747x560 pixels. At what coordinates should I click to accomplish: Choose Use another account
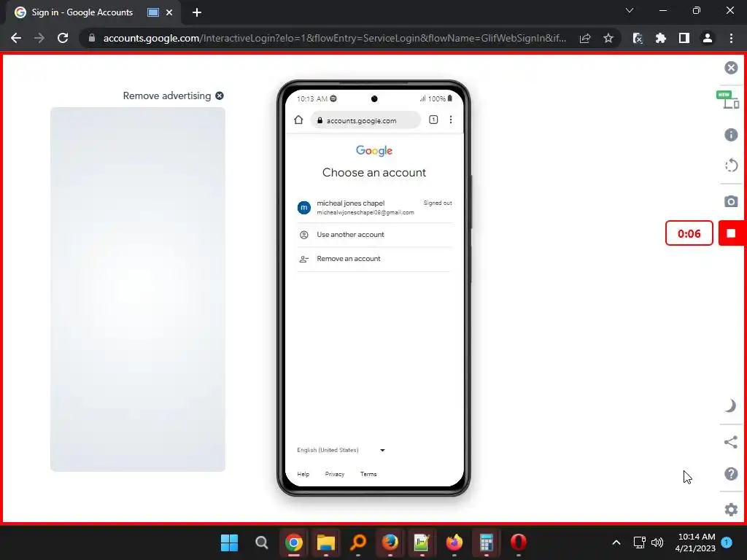click(374, 235)
